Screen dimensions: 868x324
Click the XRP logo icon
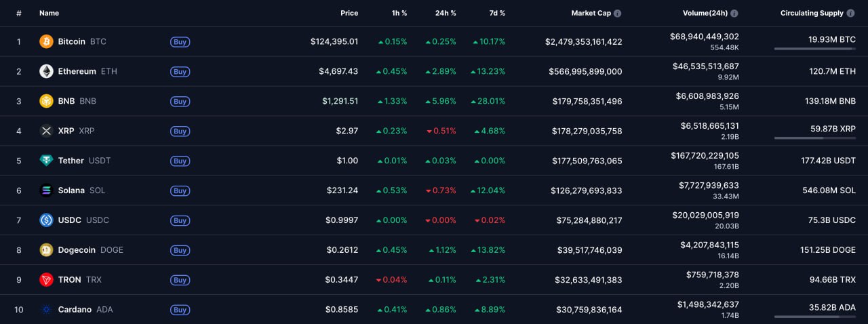coord(46,131)
